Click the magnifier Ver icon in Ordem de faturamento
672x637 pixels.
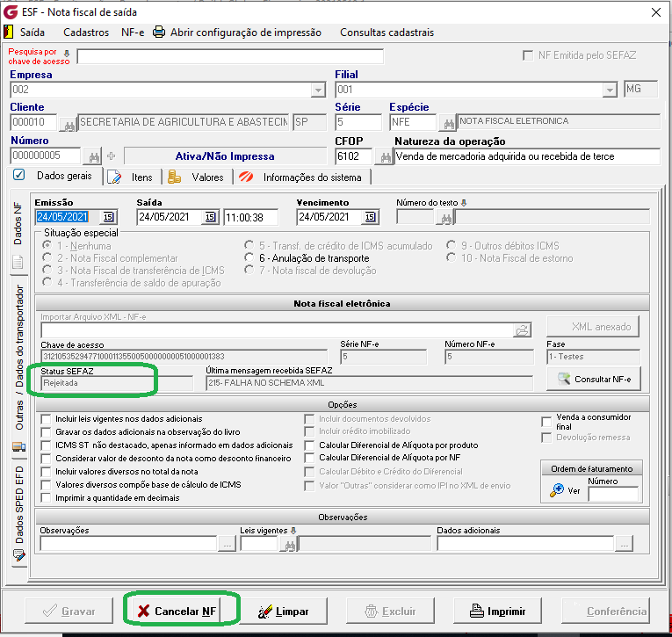pos(557,490)
